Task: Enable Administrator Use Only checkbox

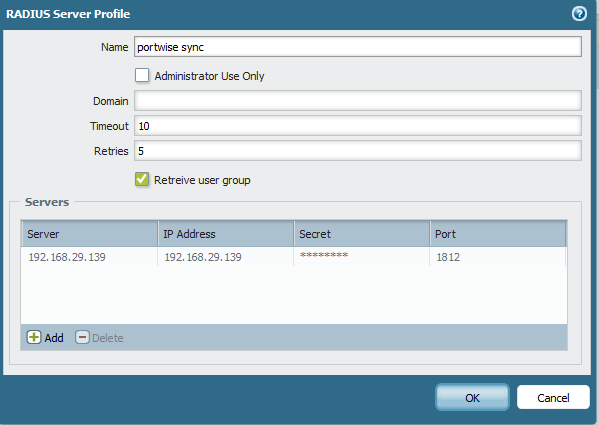Action: pos(142,75)
